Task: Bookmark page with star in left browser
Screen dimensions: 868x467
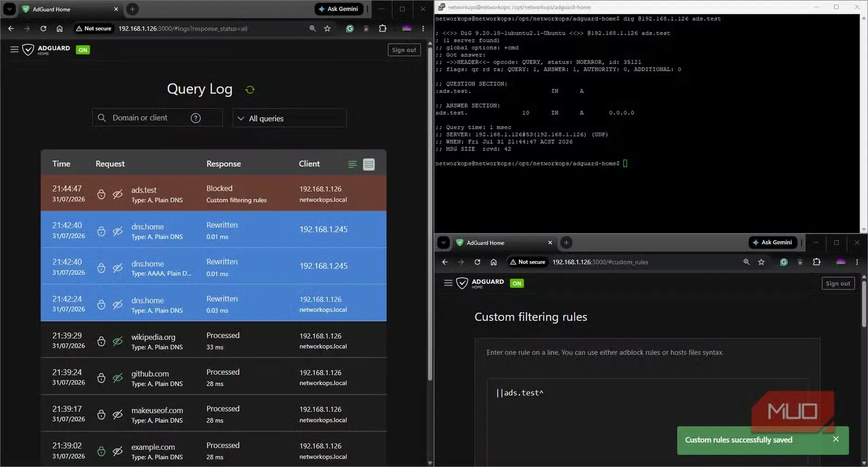Action: point(327,28)
